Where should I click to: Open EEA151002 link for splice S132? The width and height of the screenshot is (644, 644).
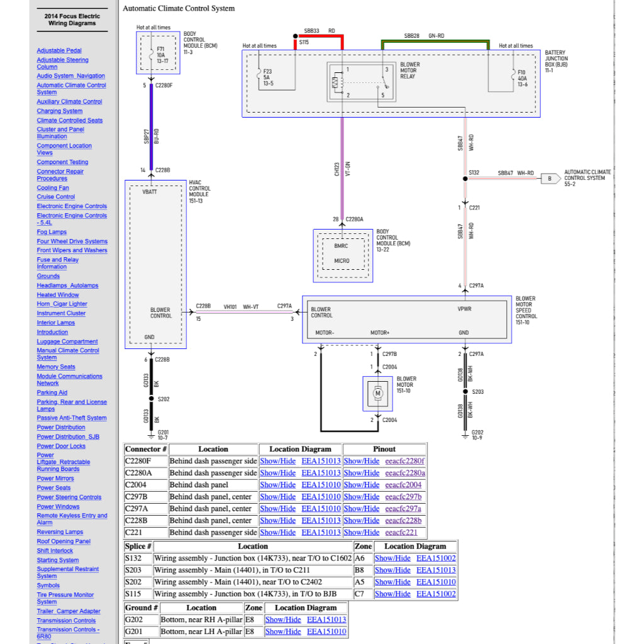coord(436,558)
